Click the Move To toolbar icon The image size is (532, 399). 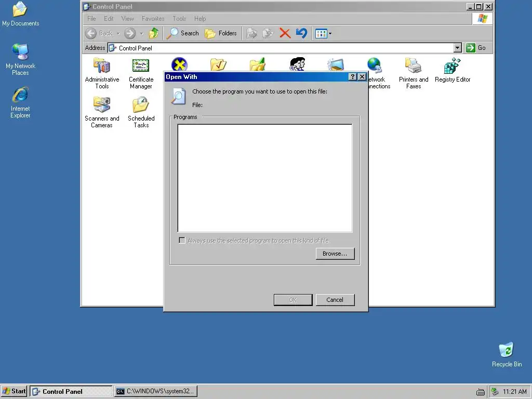pos(251,33)
